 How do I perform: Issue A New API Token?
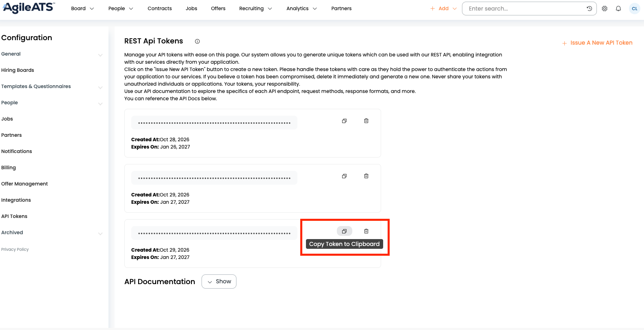pyautogui.click(x=597, y=43)
